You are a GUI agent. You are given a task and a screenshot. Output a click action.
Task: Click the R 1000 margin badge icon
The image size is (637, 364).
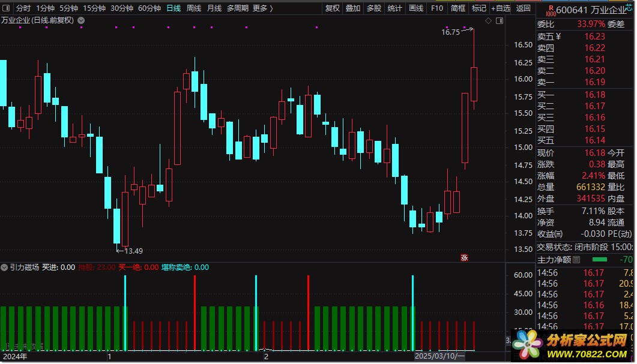(551, 11)
